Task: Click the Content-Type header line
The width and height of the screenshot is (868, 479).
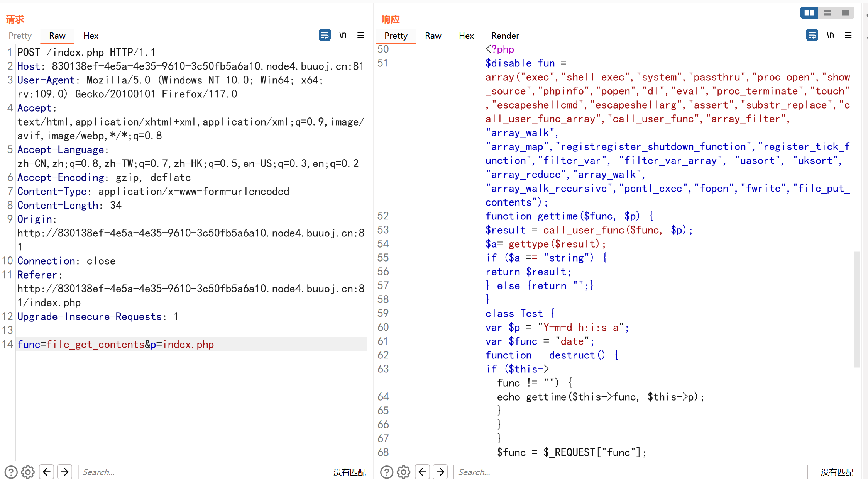Action: [153, 191]
